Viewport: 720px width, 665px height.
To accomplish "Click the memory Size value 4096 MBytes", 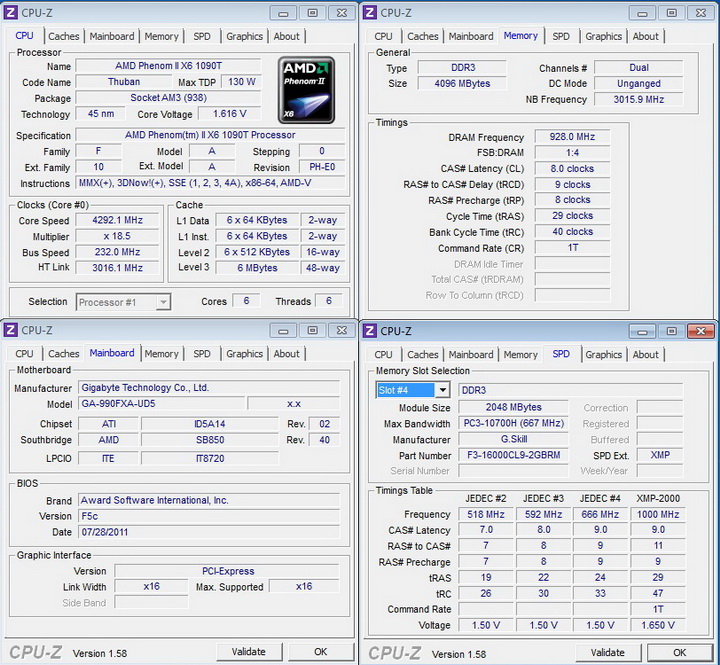I will (x=462, y=84).
